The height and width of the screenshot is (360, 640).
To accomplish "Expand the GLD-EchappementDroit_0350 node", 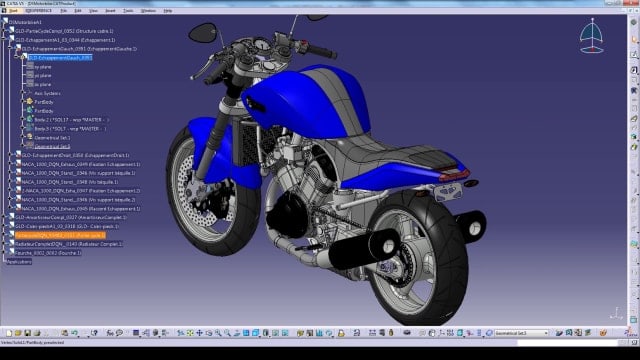I will click(x=10, y=155).
